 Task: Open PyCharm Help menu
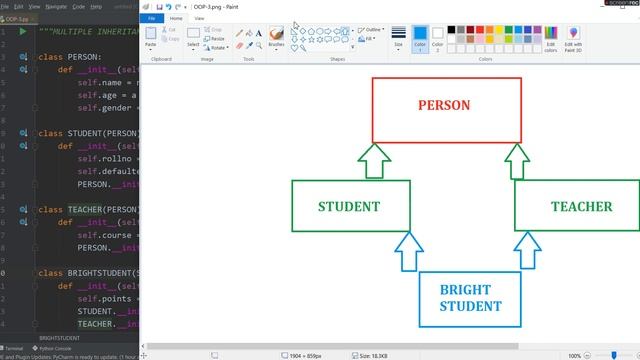(x=96, y=7)
